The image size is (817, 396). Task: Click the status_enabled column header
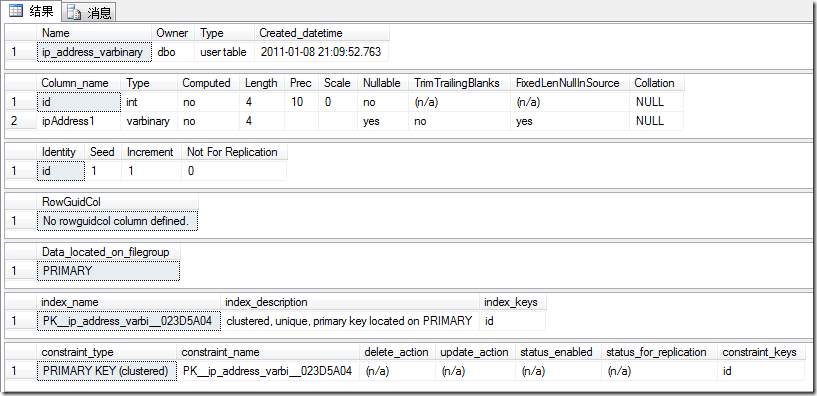[x=558, y=352]
